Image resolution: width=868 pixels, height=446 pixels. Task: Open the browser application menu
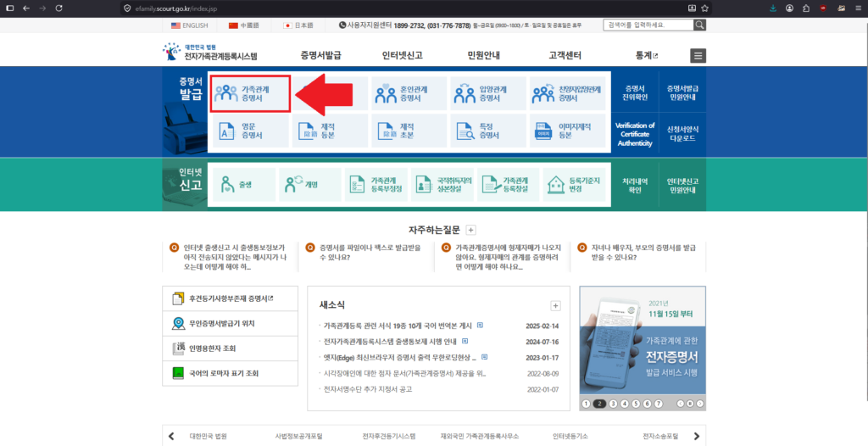click(858, 8)
